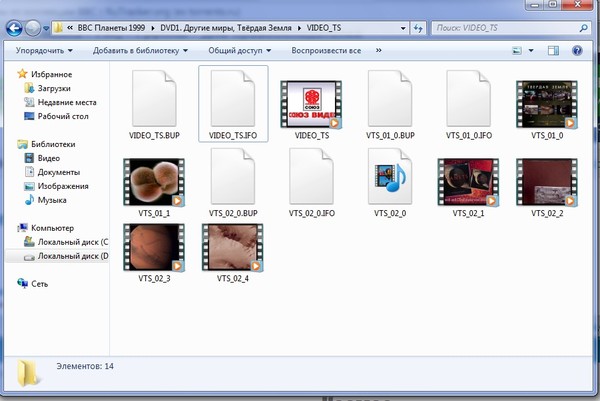
Task: Open the Общий доступ menu
Action: (240, 51)
